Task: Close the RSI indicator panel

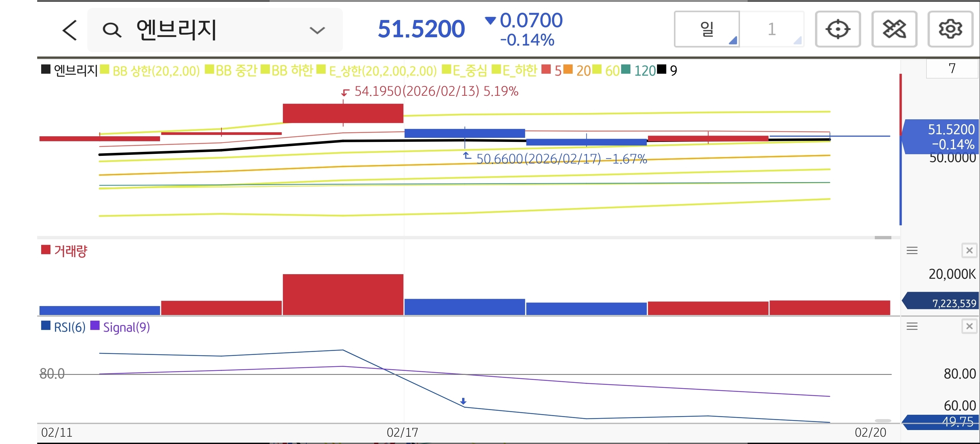Action: (969, 326)
